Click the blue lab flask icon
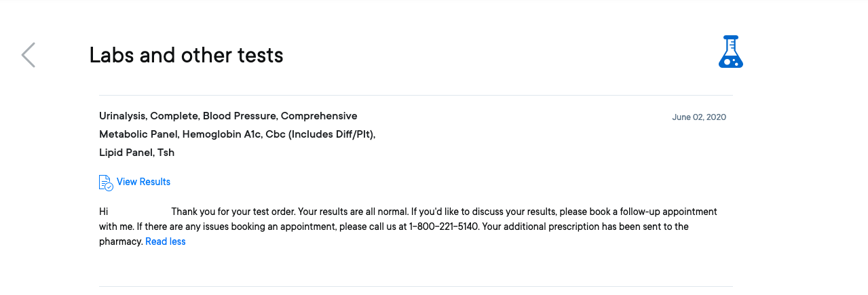 (730, 52)
